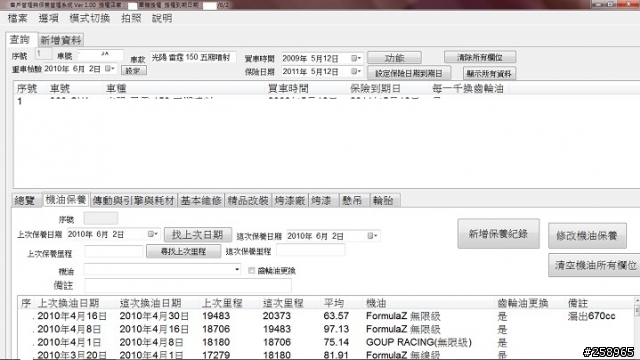The image size is (640, 360).
Task: Open the 這次保養日期 date picker dropdown
Action: [x=373, y=236]
